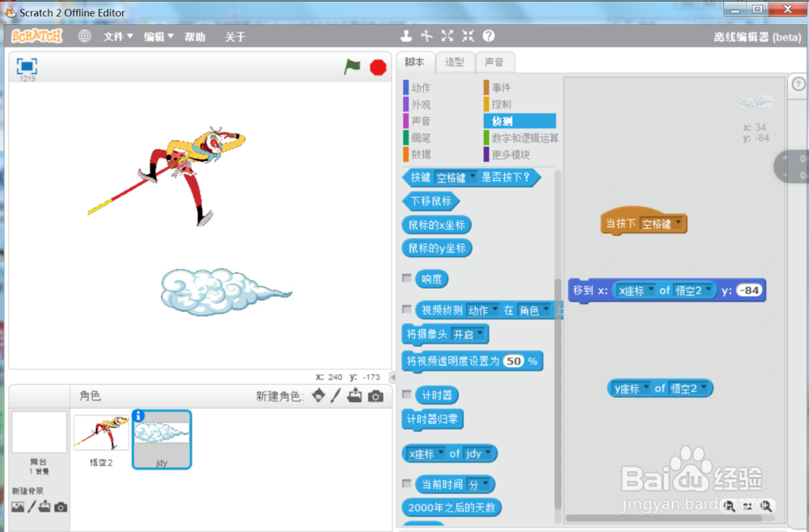
Task: Open info for the jdy sprite
Action: click(138, 416)
